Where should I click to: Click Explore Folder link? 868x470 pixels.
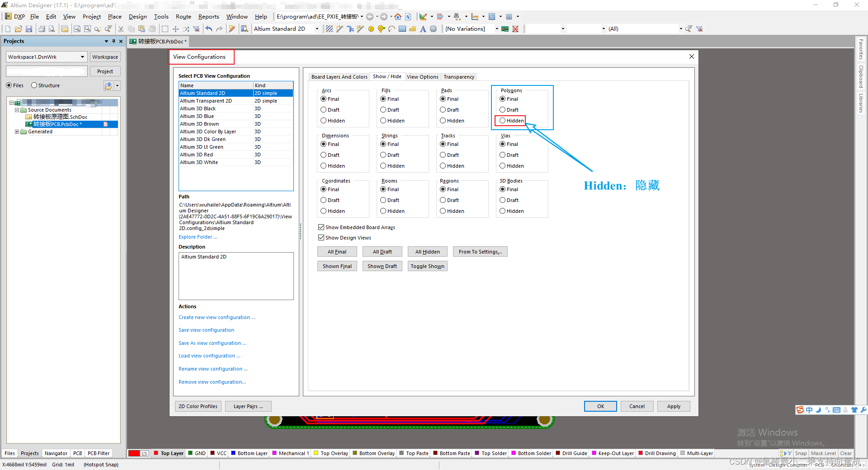click(x=198, y=237)
